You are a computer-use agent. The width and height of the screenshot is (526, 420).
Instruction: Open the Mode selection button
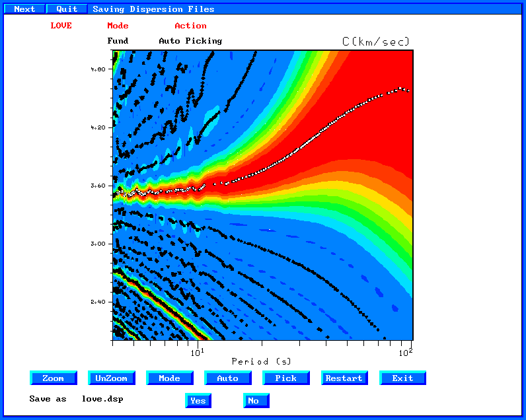pos(170,378)
